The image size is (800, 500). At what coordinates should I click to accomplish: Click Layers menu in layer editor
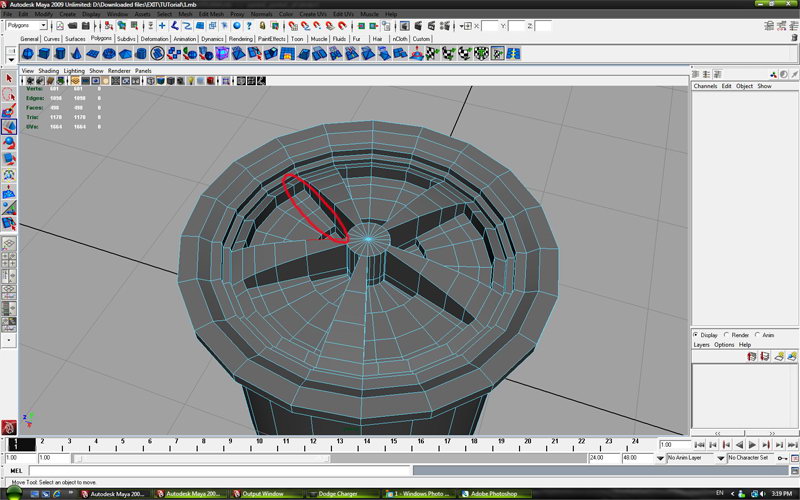[x=702, y=344]
